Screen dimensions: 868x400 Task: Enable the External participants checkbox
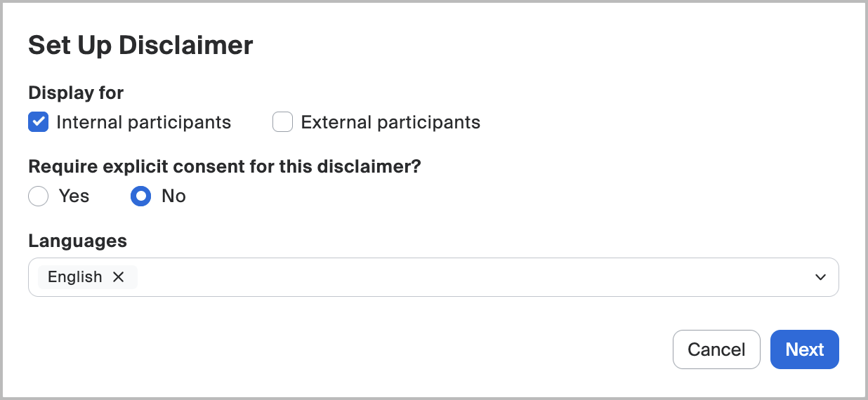click(282, 122)
